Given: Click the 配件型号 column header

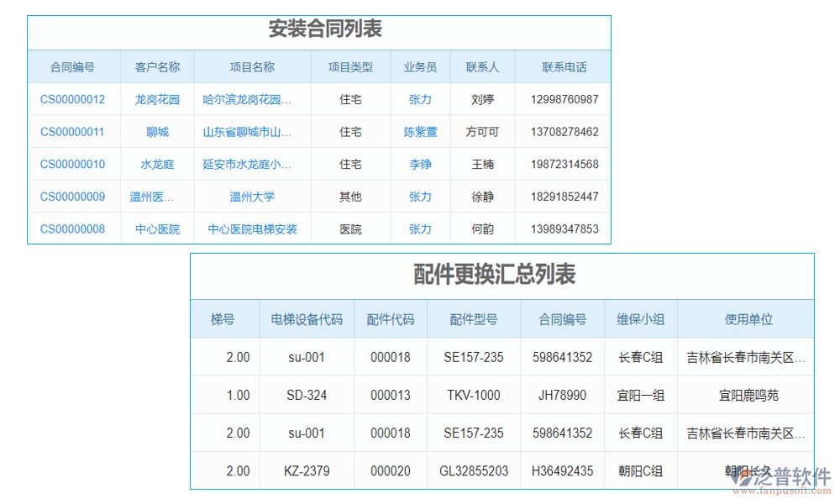Looking at the screenshot, I should point(473,318).
